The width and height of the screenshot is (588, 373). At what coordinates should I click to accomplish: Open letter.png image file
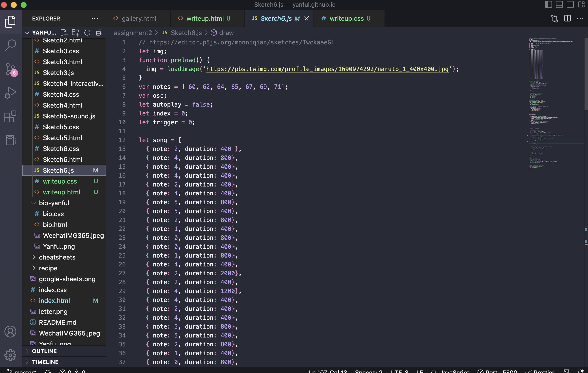click(64, 312)
